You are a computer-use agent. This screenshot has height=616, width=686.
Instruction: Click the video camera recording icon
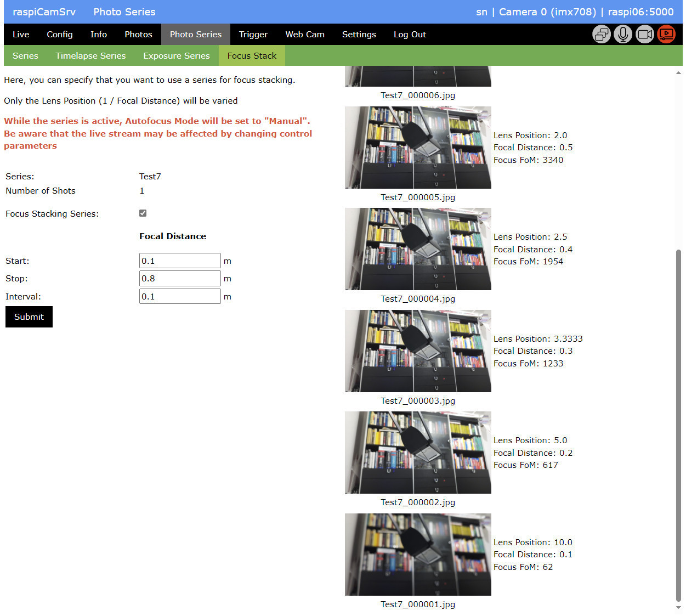(645, 35)
